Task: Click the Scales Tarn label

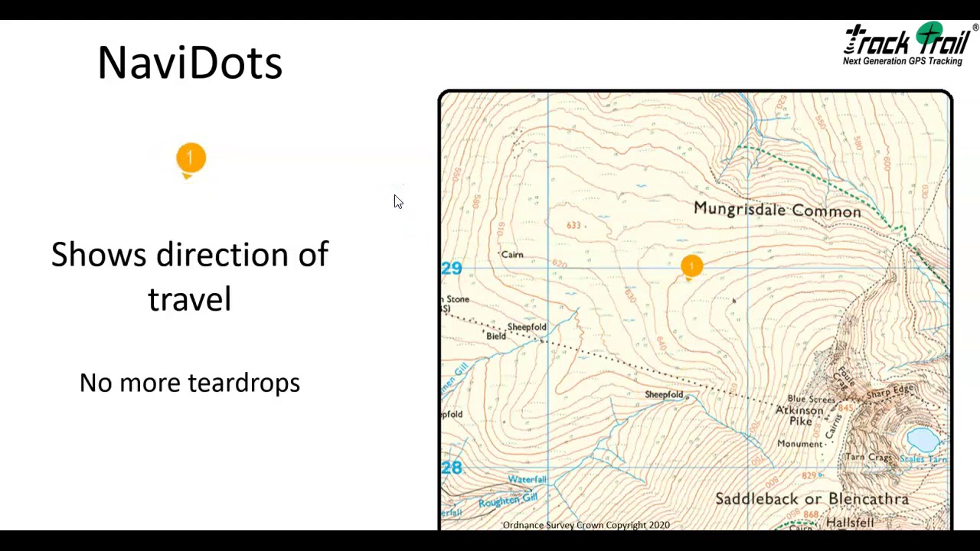Action: [923, 459]
